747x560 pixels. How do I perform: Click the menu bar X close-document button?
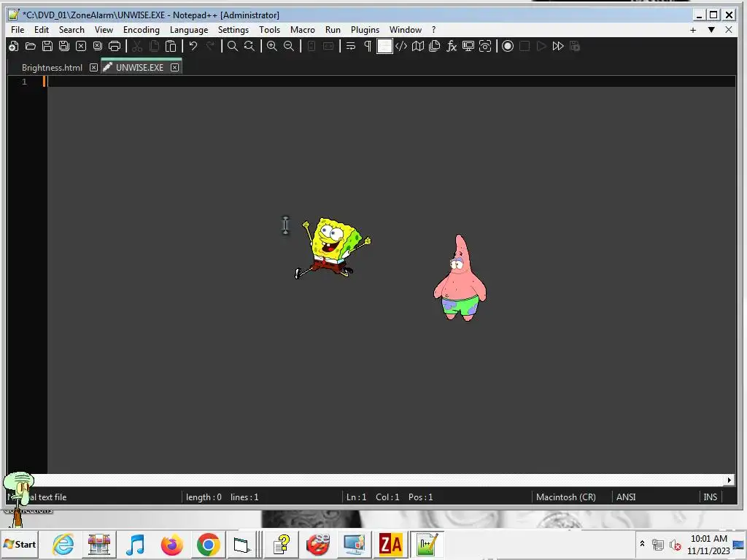point(729,30)
